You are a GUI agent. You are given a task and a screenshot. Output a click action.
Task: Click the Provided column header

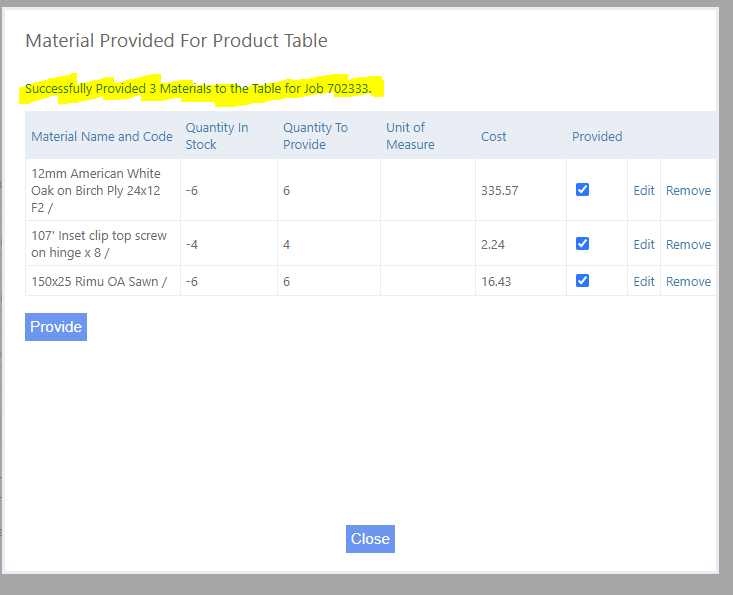[597, 136]
